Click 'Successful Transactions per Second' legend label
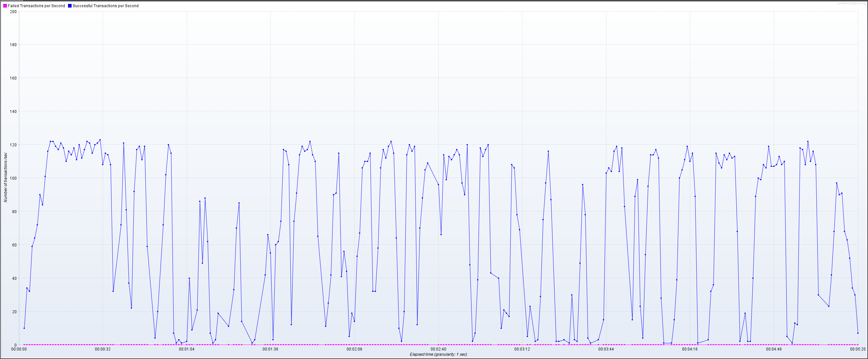868x359 pixels. point(106,6)
